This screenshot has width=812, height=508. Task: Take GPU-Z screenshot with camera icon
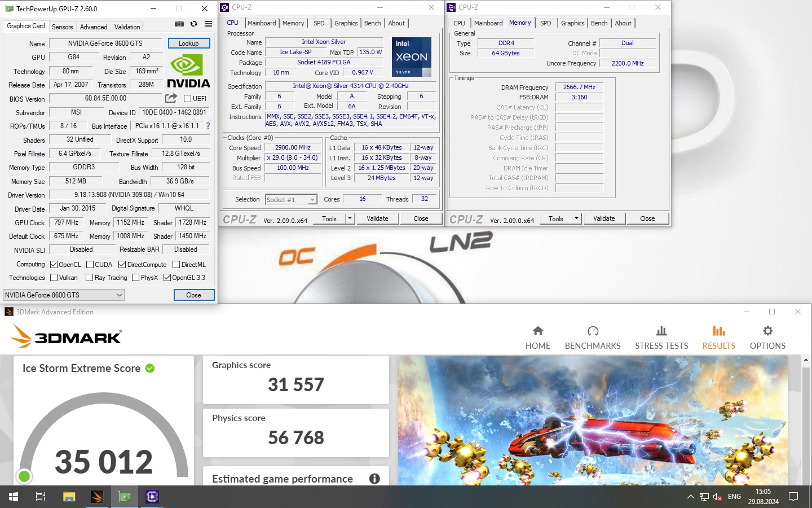(179, 24)
